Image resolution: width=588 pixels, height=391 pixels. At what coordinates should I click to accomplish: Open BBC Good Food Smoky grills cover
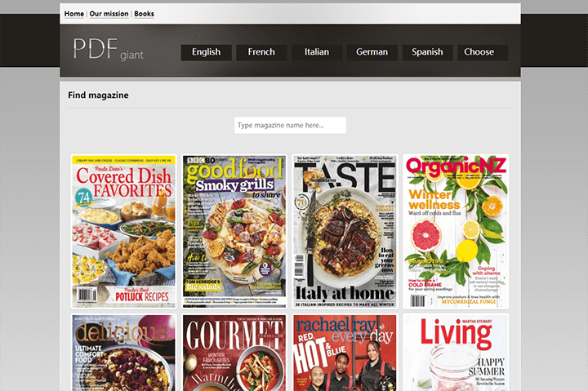click(x=234, y=231)
